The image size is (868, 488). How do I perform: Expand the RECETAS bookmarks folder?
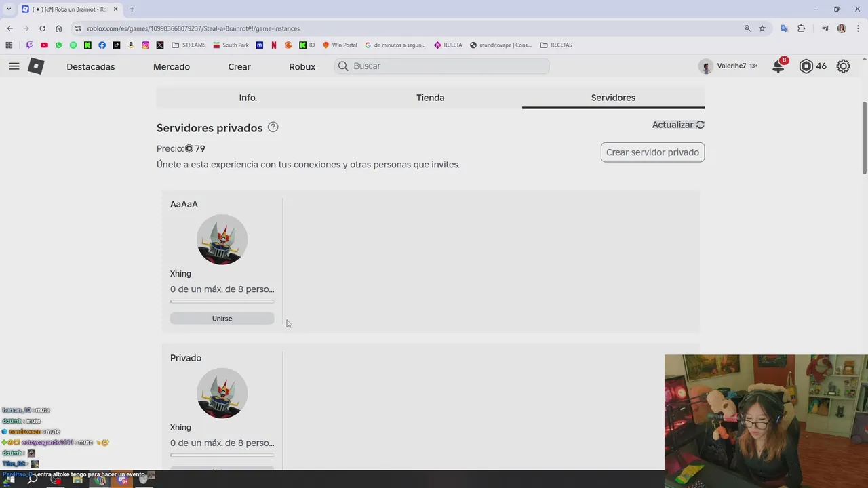pos(556,45)
